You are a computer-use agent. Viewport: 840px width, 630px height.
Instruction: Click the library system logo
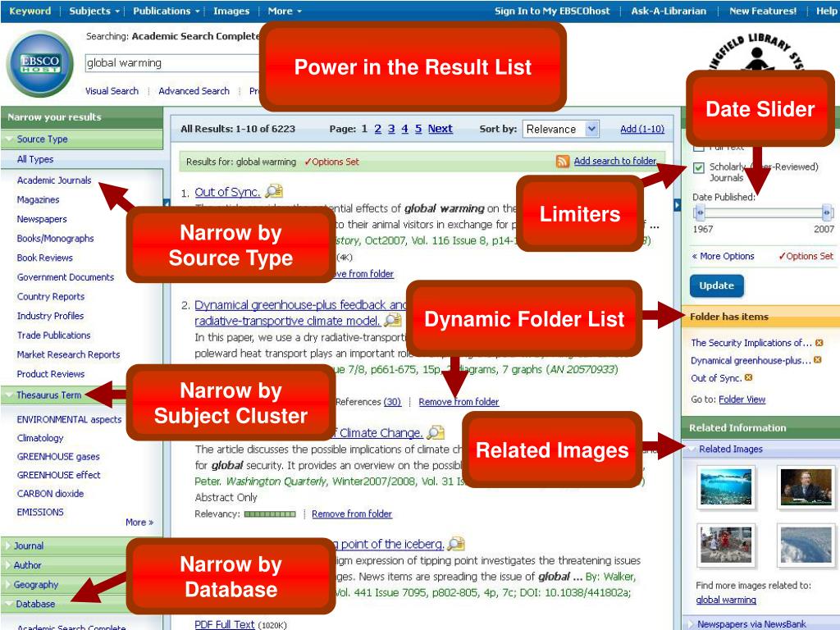[757, 52]
